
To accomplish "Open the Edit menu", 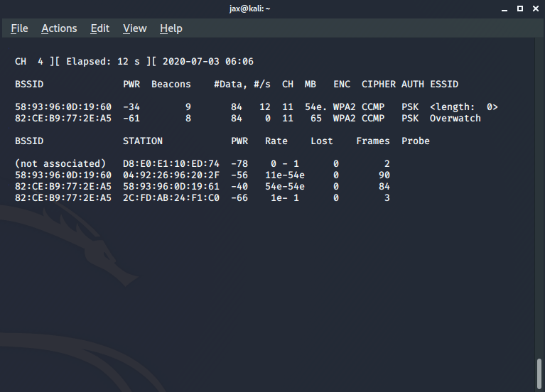I will (99, 28).
